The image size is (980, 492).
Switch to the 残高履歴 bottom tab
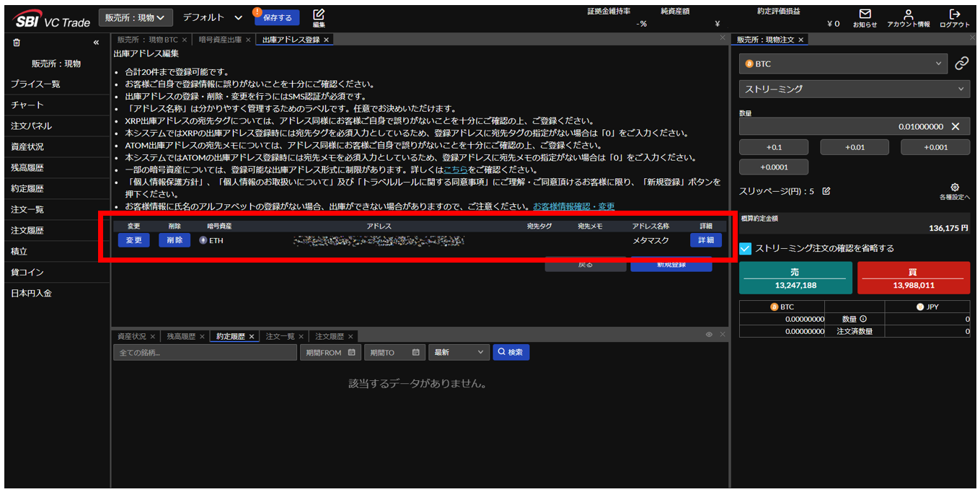click(181, 337)
